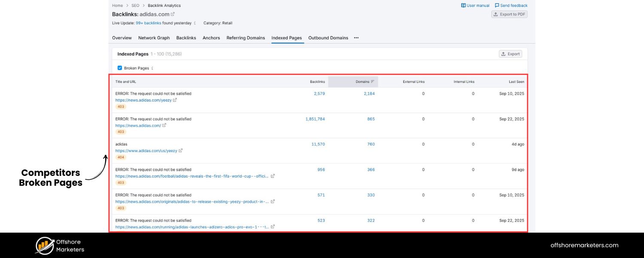Select the Network Graph tab
The width and height of the screenshot is (644, 258).
pyautogui.click(x=154, y=38)
